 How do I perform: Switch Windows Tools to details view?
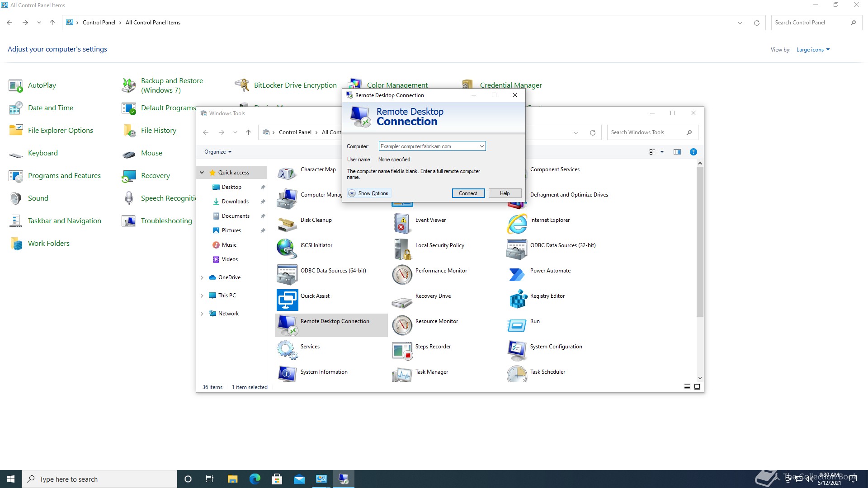[x=687, y=387]
